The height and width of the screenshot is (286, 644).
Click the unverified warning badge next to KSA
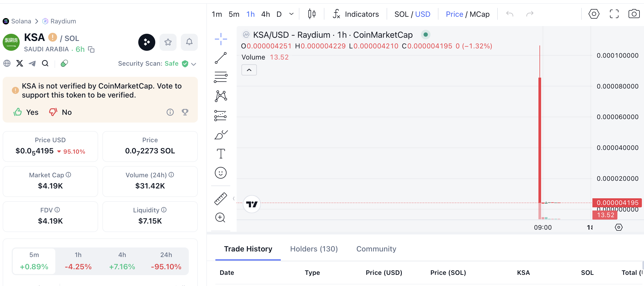[53, 37]
